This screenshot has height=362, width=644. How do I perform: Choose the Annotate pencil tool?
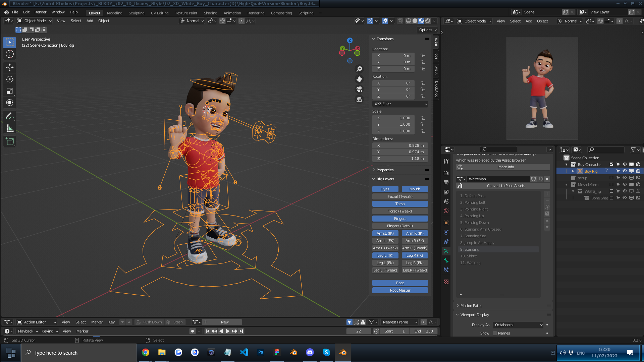9,116
